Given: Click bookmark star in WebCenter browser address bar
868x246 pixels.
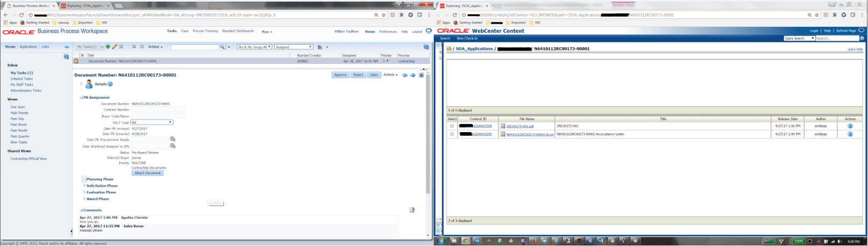Looking at the screenshot, I should [817, 15].
